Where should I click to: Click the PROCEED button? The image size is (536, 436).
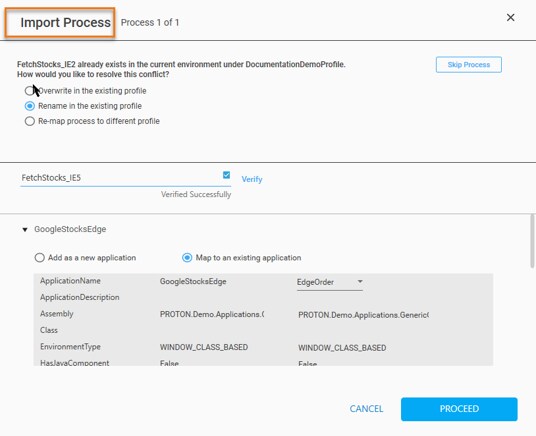[459, 409]
